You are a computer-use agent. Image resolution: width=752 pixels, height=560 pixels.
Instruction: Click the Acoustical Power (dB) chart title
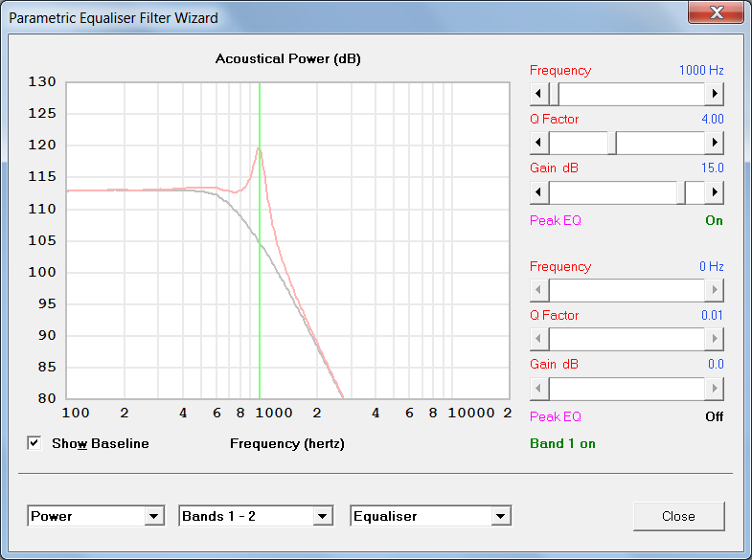point(287,59)
